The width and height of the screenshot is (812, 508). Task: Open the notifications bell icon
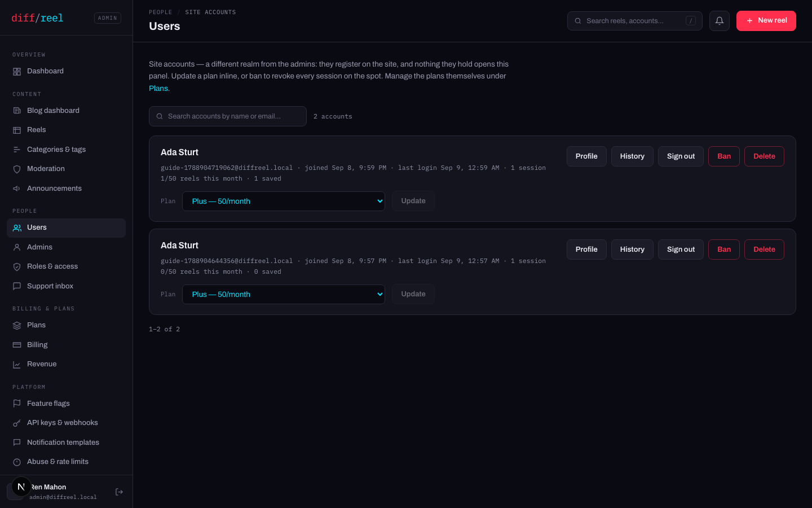(720, 21)
